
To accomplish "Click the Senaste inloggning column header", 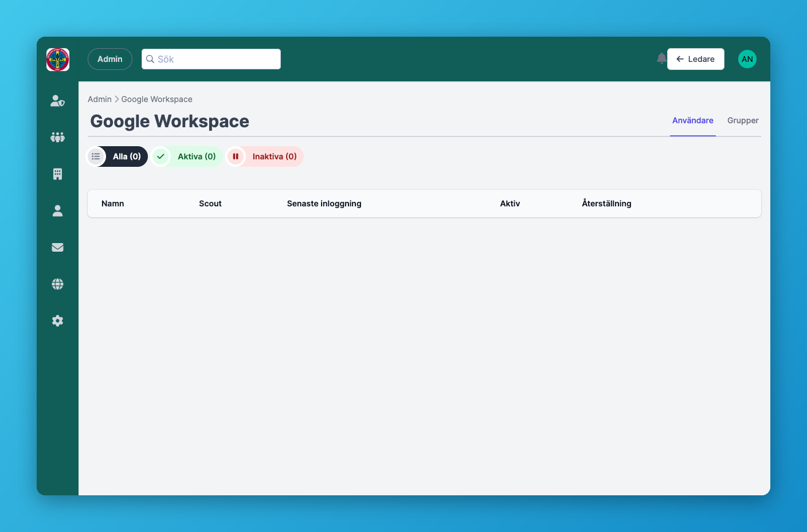I will pos(324,204).
